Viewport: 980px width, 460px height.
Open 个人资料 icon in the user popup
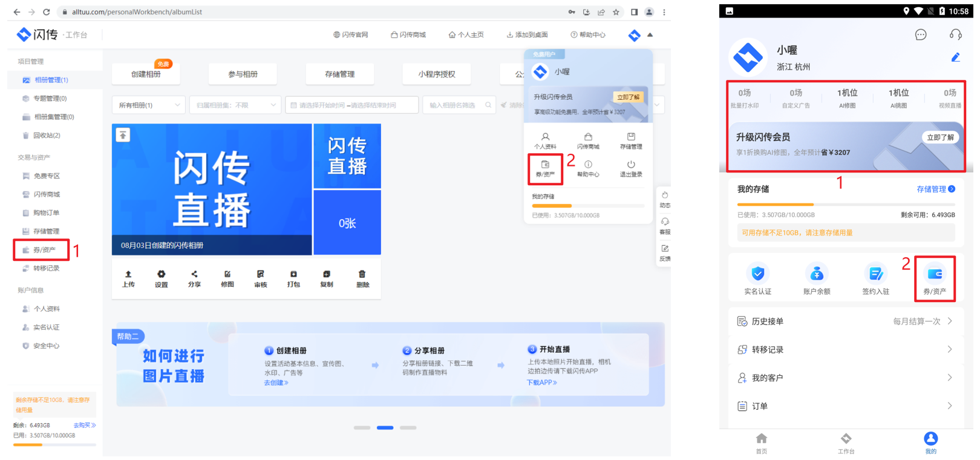coord(545,137)
